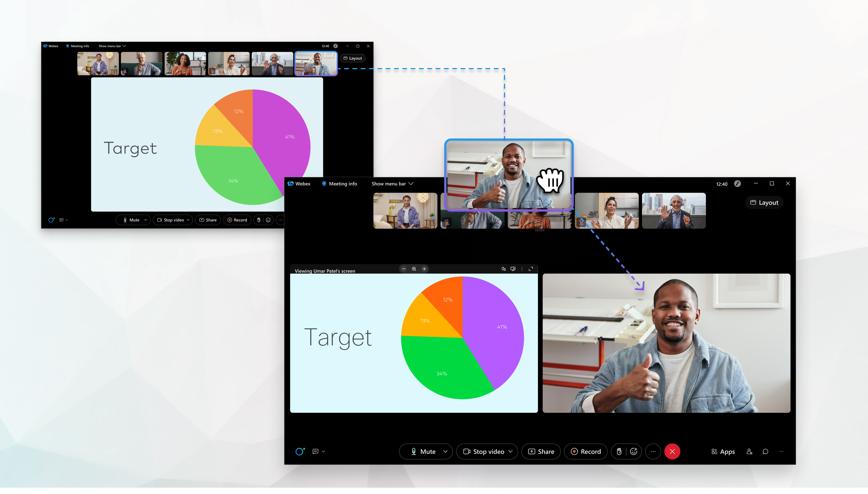Click the Reactions emoji icon

634,451
